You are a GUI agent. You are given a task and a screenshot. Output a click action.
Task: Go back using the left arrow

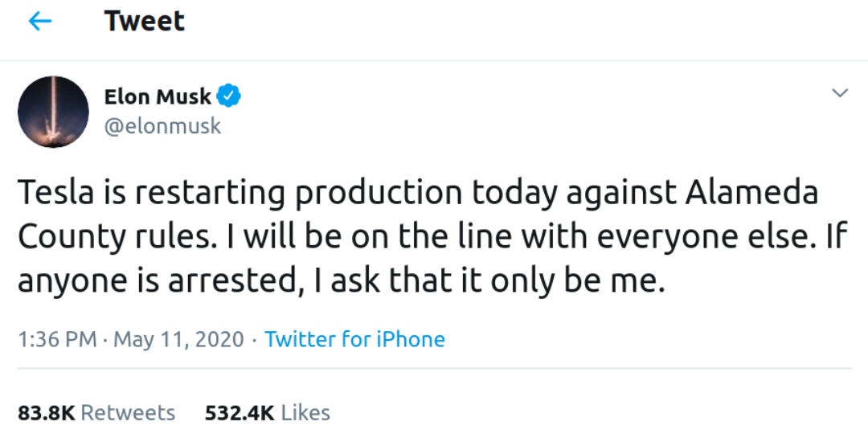[39, 22]
